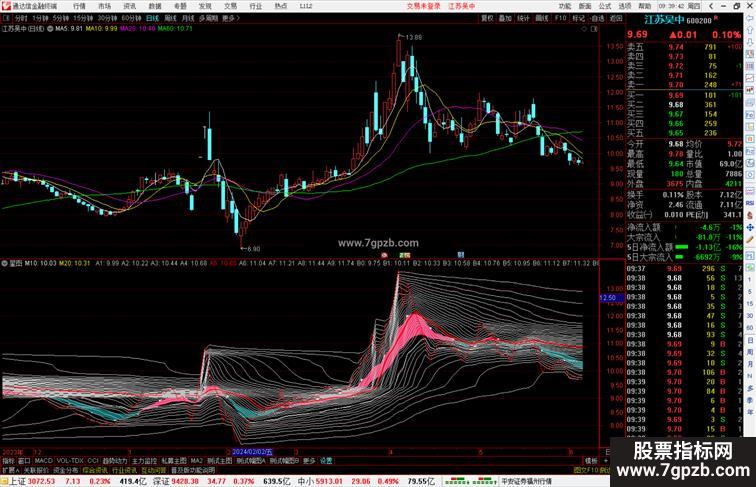Viewport: 756px width, 487px height.
Task: Click the 叠加 overlay button
Action: coord(505,18)
